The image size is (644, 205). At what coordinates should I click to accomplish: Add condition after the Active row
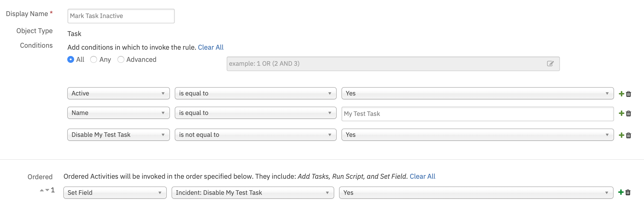(x=621, y=94)
